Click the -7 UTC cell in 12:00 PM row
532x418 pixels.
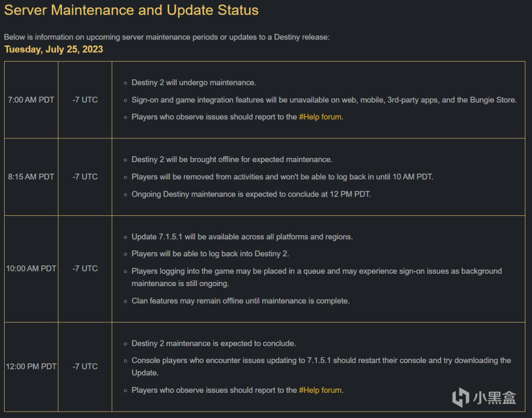tap(85, 367)
